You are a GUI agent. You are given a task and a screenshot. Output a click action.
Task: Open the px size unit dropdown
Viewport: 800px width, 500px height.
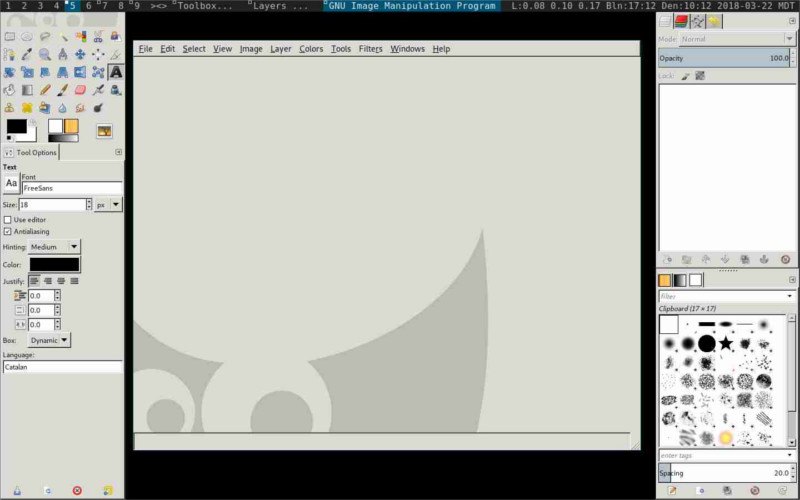(x=108, y=204)
